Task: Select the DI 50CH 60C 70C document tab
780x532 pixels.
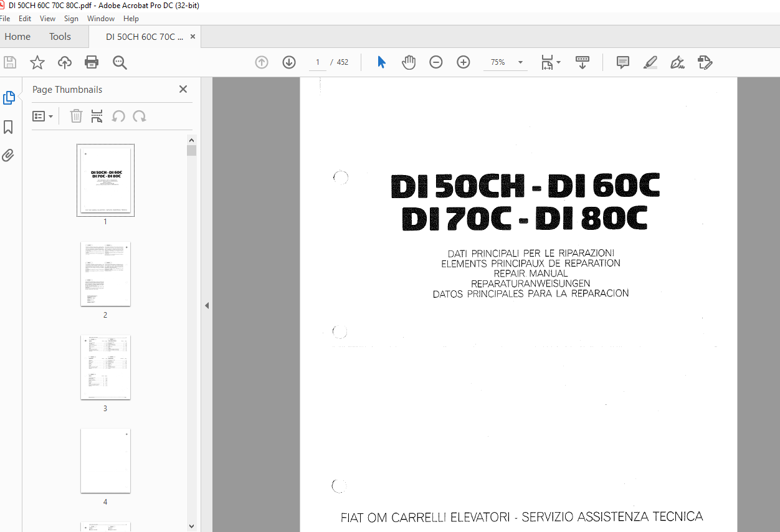Action: pos(145,37)
